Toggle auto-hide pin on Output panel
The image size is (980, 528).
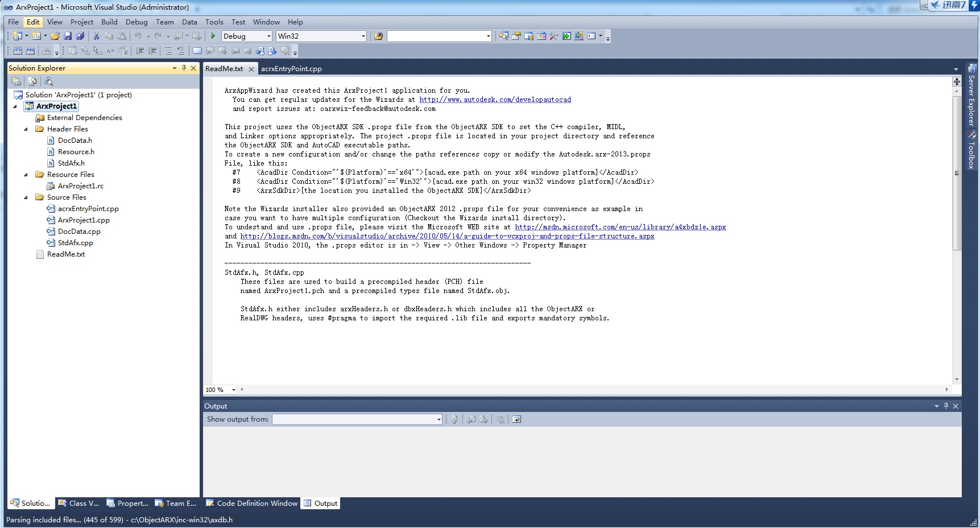pyautogui.click(x=946, y=406)
